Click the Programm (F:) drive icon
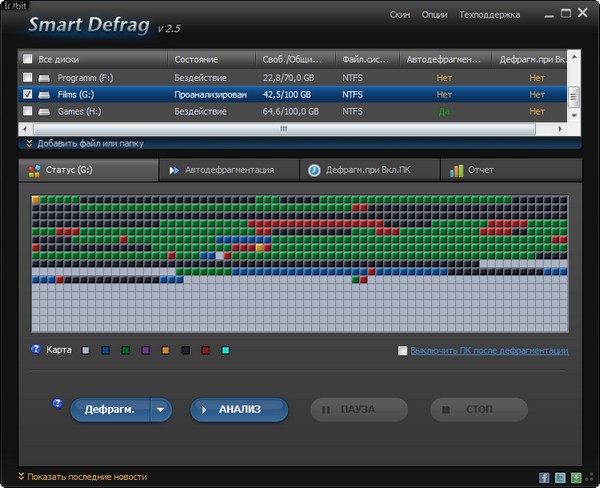Image resolution: width=600 pixels, height=488 pixels. 45,77
